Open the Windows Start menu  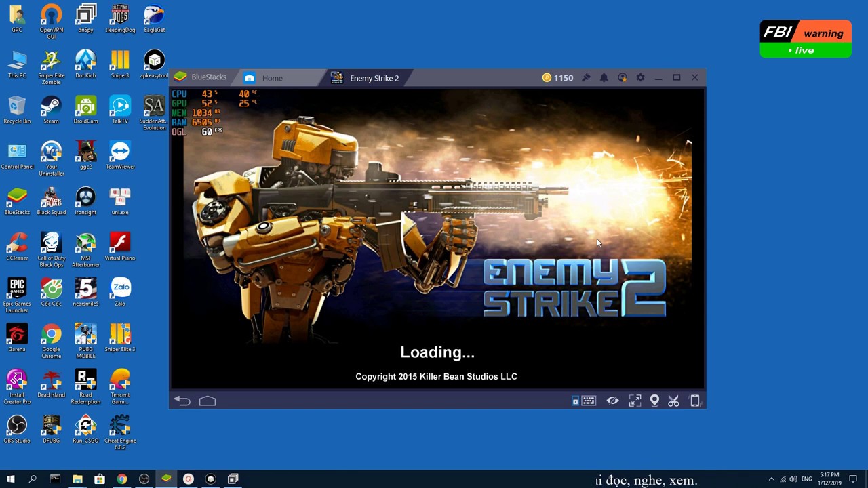[x=10, y=479]
